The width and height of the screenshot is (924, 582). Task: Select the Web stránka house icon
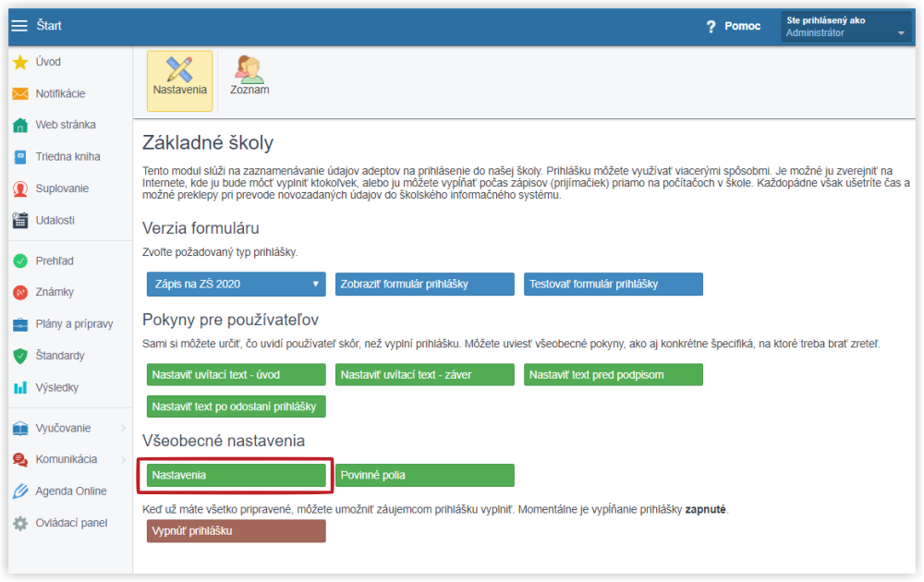(x=20, y=126)
